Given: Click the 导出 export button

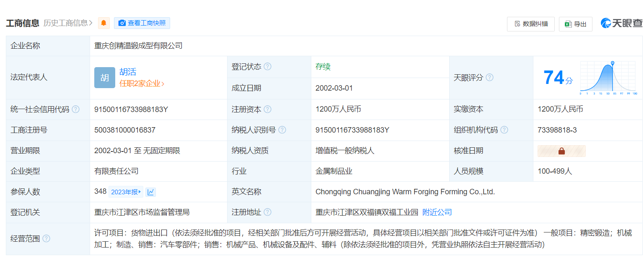Looking at the screenshot, I should pos(576,24).
